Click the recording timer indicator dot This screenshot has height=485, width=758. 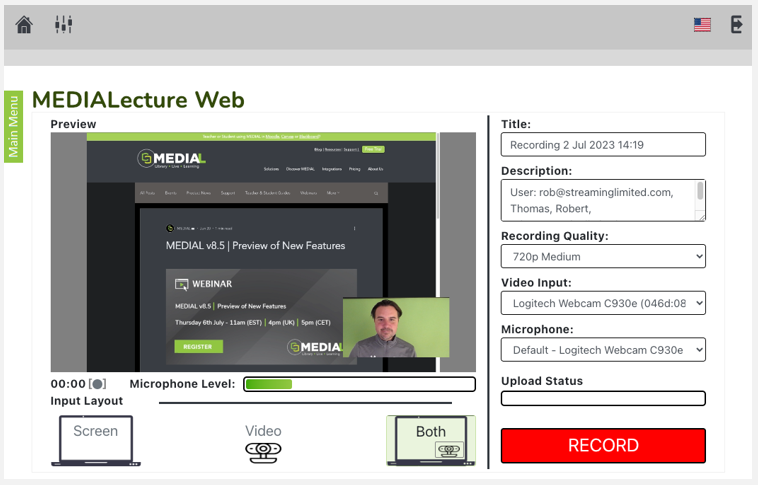[98, 384]
